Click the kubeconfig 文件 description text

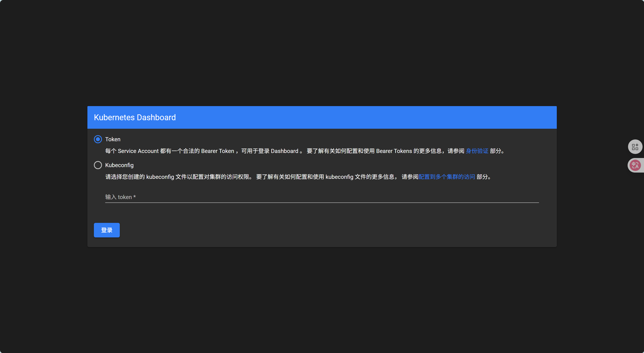(298, 177)
